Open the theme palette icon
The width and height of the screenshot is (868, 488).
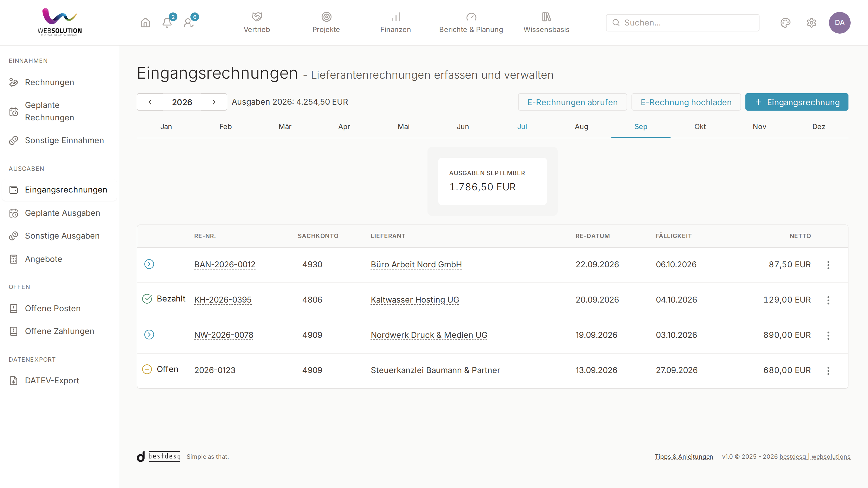(786, 23)
